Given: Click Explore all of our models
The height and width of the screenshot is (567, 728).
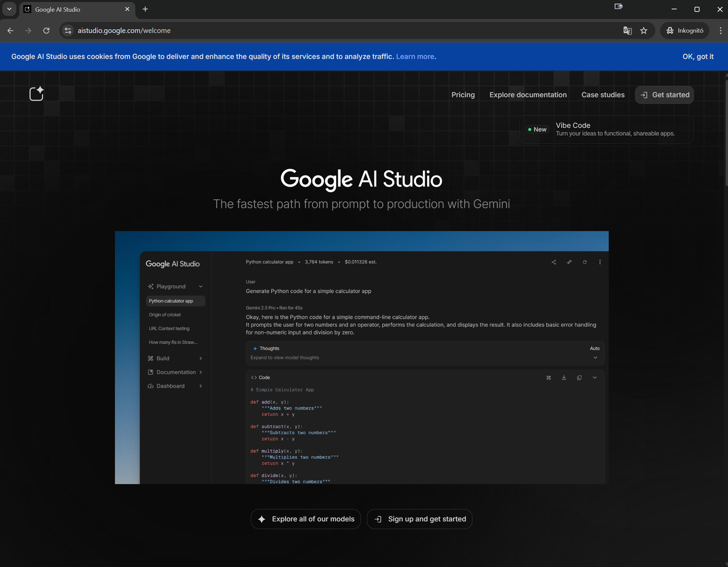Looking at the screenshot, I should [x=306, y=519].
